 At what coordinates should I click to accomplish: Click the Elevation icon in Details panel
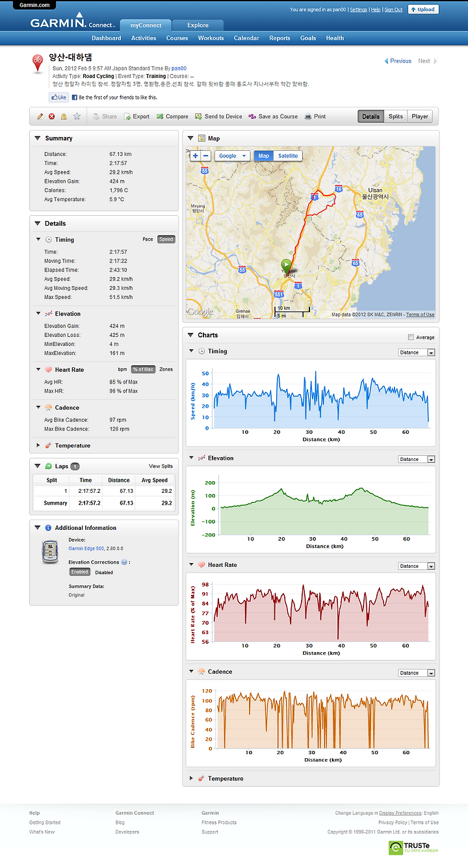point(48,313)
